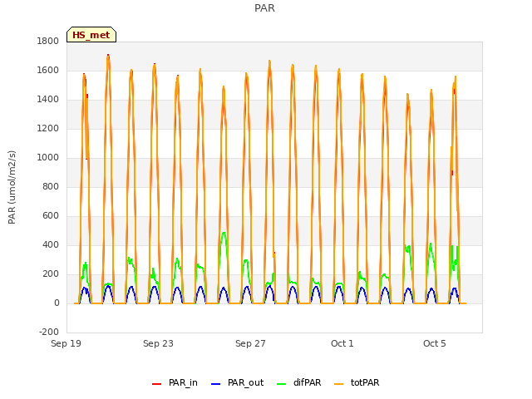Viewport: 532px width, 399px height.
Task: Click the Sep 23 x-axis label
Action: click(x=158, y=343)
